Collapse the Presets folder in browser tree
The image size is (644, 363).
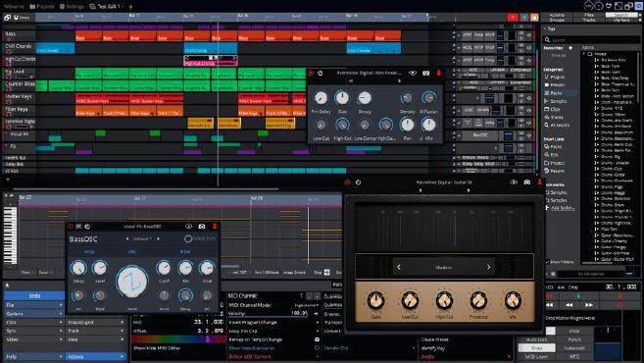pos(584,54)
